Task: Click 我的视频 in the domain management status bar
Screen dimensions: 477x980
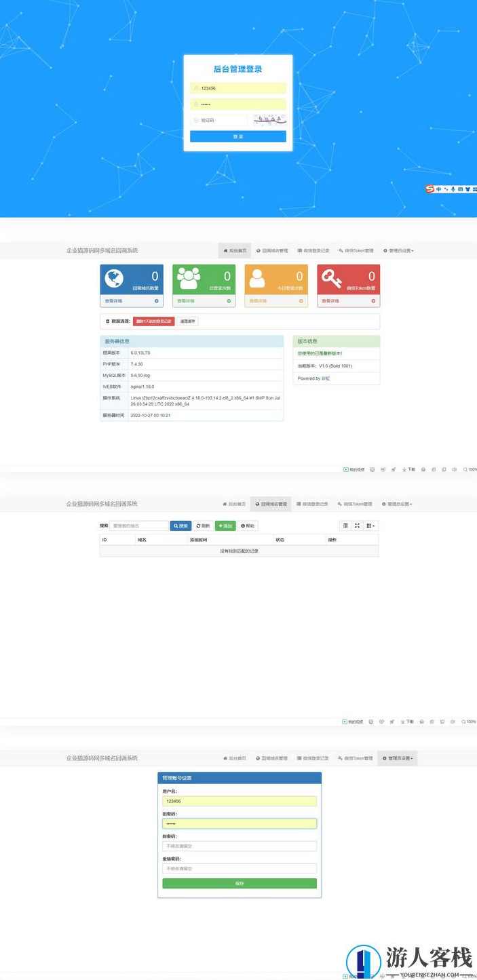Action: 354,722
